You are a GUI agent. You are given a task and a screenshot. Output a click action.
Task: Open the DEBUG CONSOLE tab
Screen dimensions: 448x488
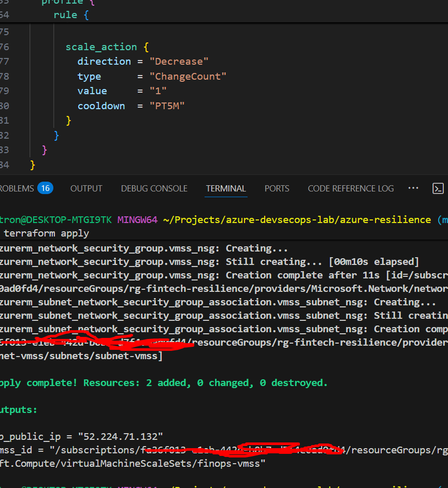coord(154,188)
